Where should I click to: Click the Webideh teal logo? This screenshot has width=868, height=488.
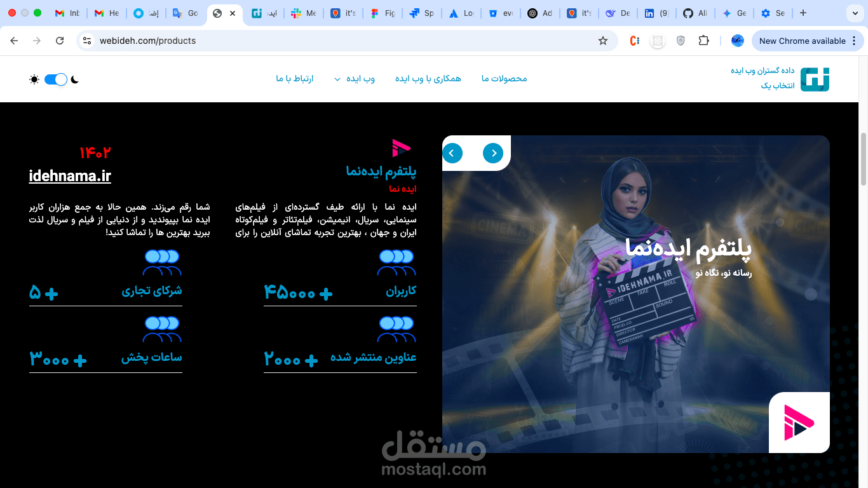(x=815, y=79)
